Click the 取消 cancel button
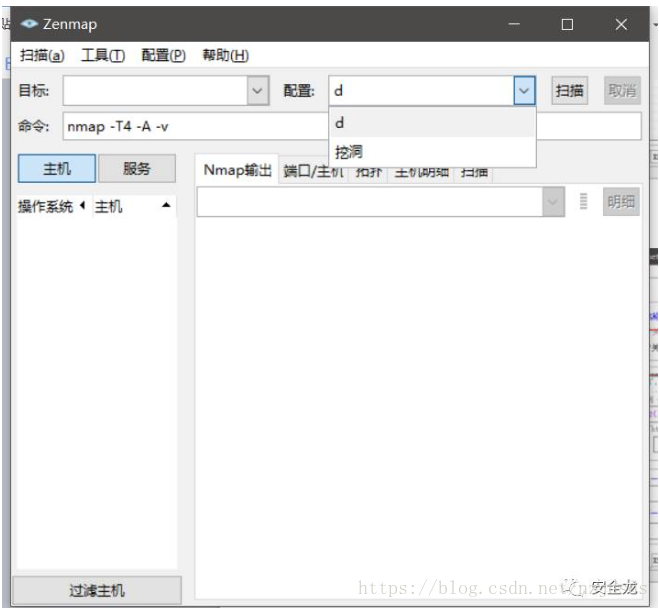Viewport: 659px width, 608px height. tap(622, 90)
